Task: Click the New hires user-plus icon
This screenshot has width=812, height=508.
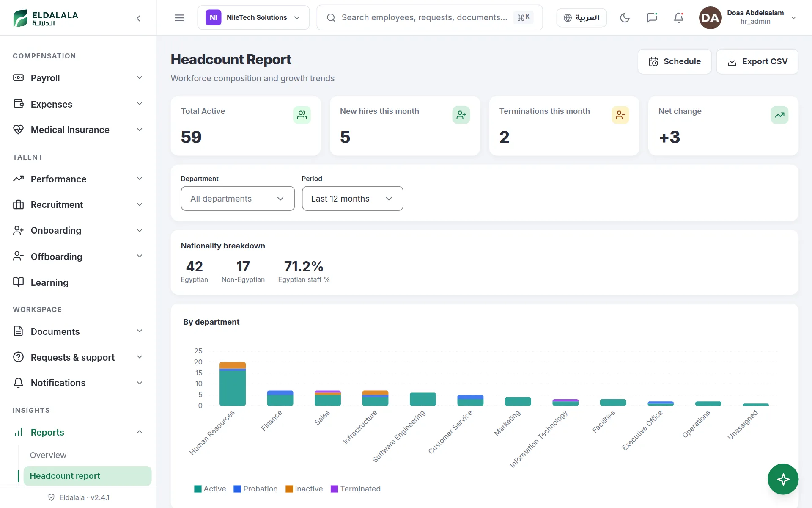Action: (461, 115)
